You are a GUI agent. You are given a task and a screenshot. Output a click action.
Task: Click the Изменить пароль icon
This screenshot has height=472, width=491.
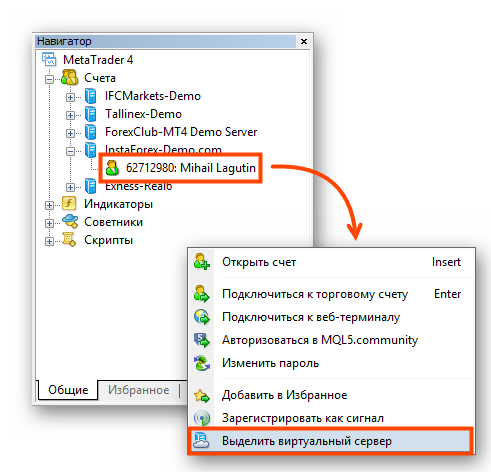[x=202, y=363]
